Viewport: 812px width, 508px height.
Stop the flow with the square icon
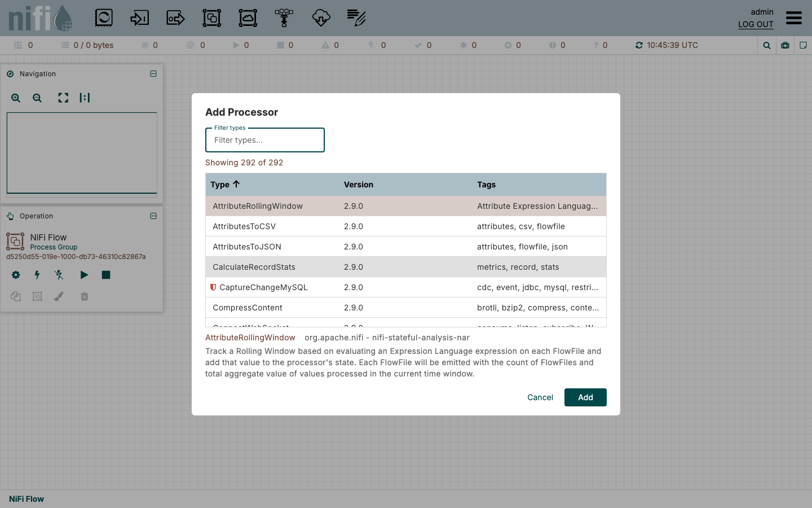coord(106,275)
